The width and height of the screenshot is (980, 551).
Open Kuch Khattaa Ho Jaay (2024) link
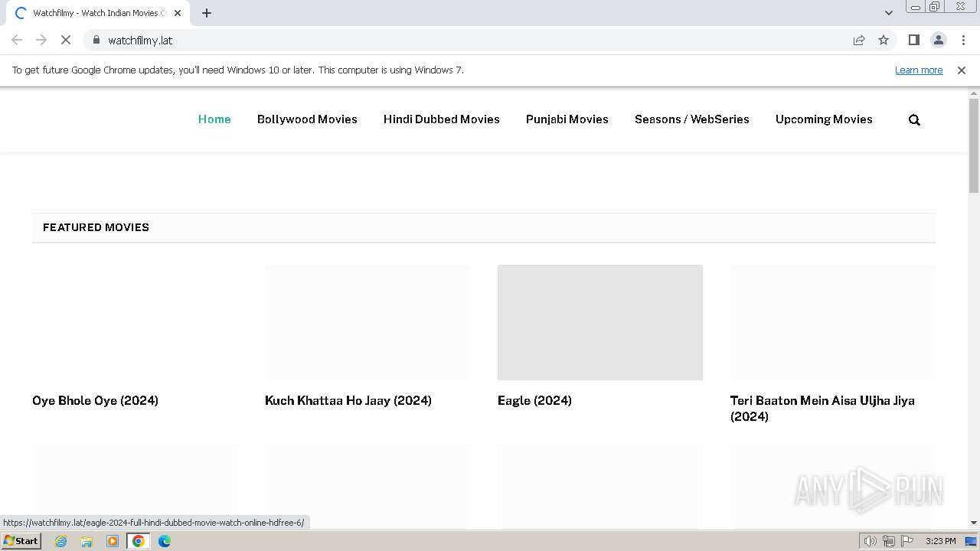tap(348, 400)
